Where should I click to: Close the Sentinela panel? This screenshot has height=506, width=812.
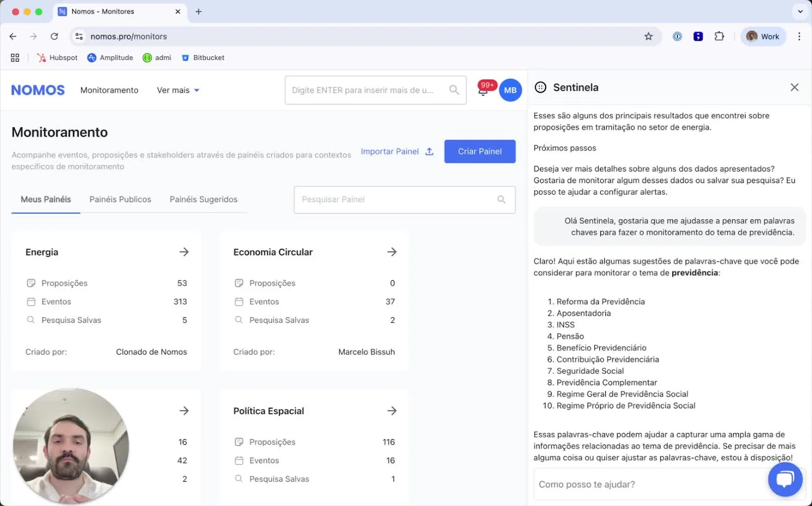(795, 87)
